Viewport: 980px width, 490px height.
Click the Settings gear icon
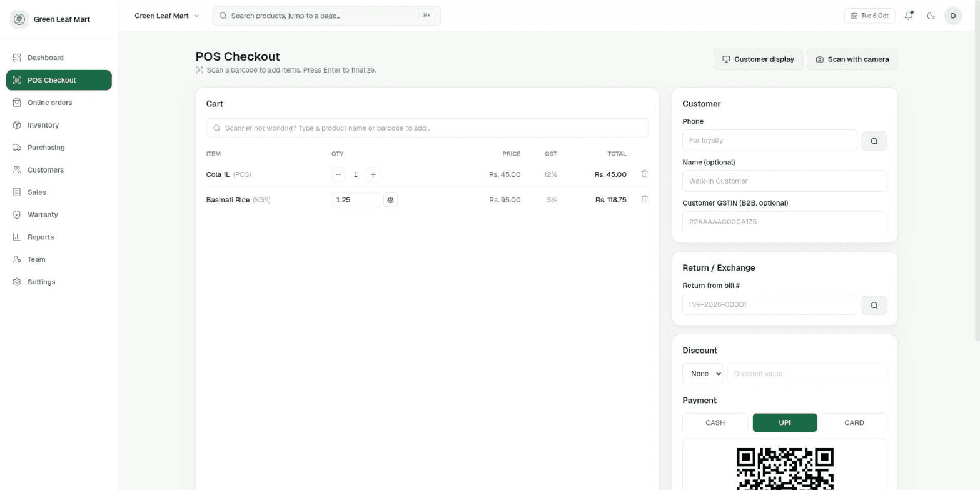[x=17, y=282]
